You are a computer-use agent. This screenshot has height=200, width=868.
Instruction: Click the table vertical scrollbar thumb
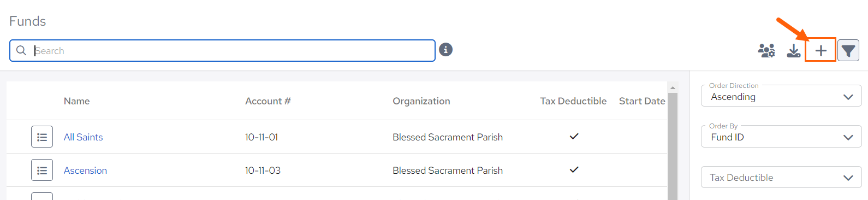pos(673,146)
